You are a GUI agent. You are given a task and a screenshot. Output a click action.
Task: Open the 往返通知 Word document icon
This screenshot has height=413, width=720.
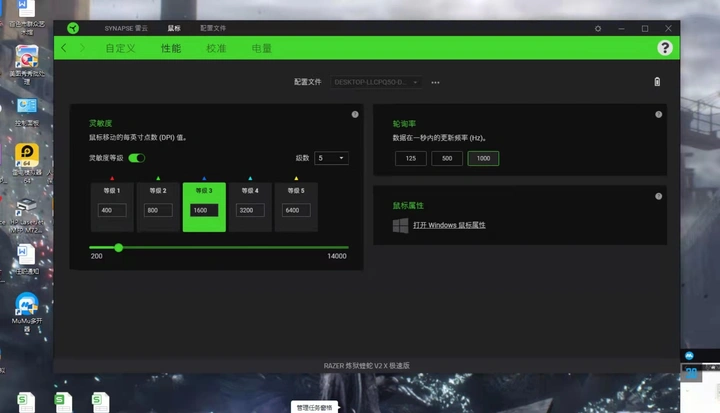(x=27, y=260)
